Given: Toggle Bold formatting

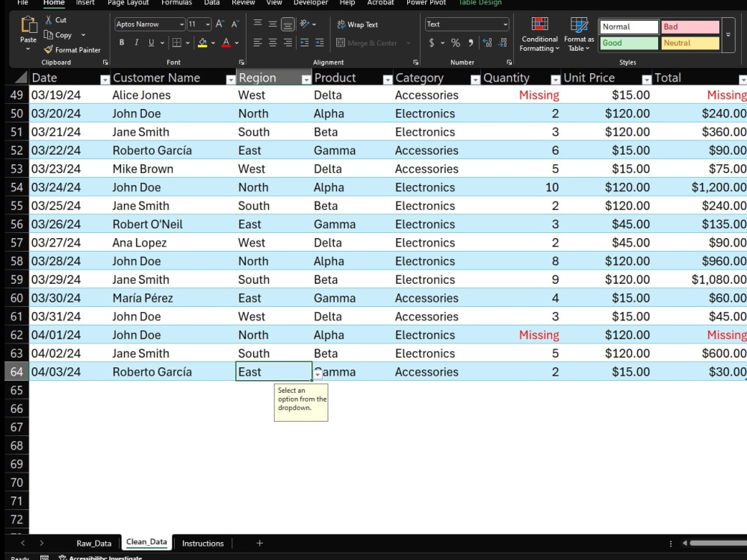Looking at the screenshot, I should 122,43.
